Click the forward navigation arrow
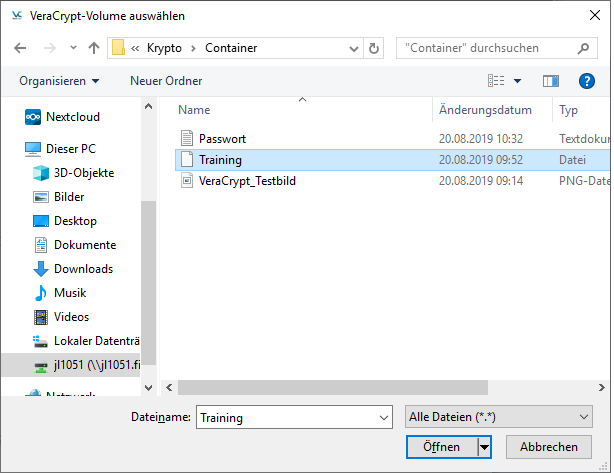 click(x=50, y=48)
